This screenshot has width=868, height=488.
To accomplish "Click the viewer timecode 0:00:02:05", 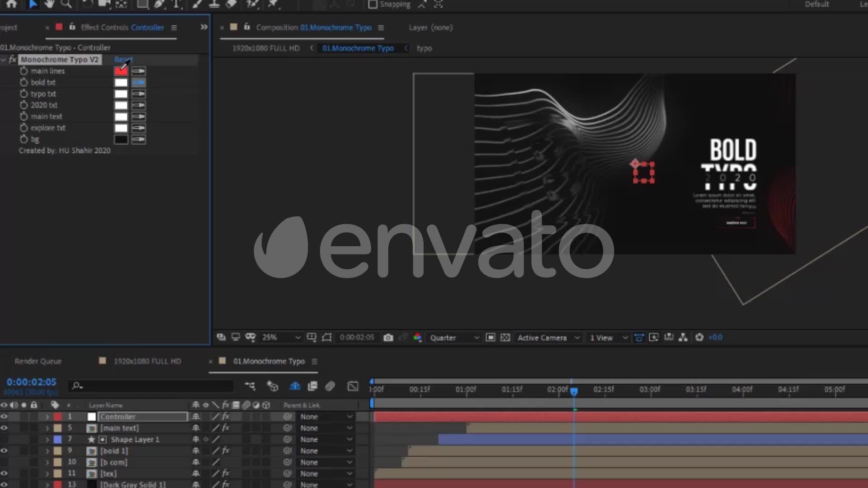I will [357, 338].
